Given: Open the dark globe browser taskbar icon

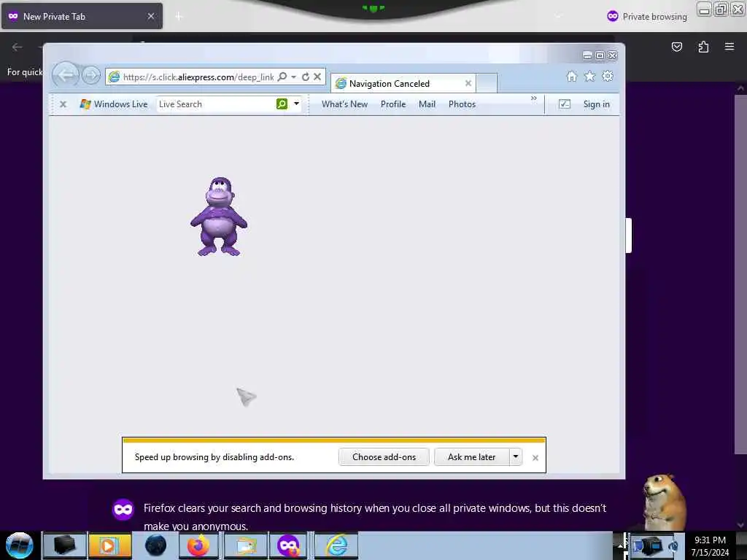Looking at the screenshot, I should (x=155, y=545).
